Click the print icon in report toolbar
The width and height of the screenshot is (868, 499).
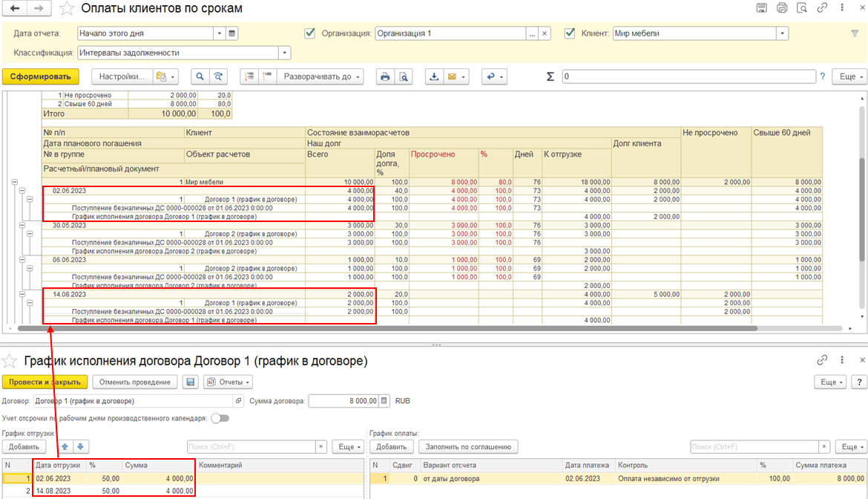point(384,76)
